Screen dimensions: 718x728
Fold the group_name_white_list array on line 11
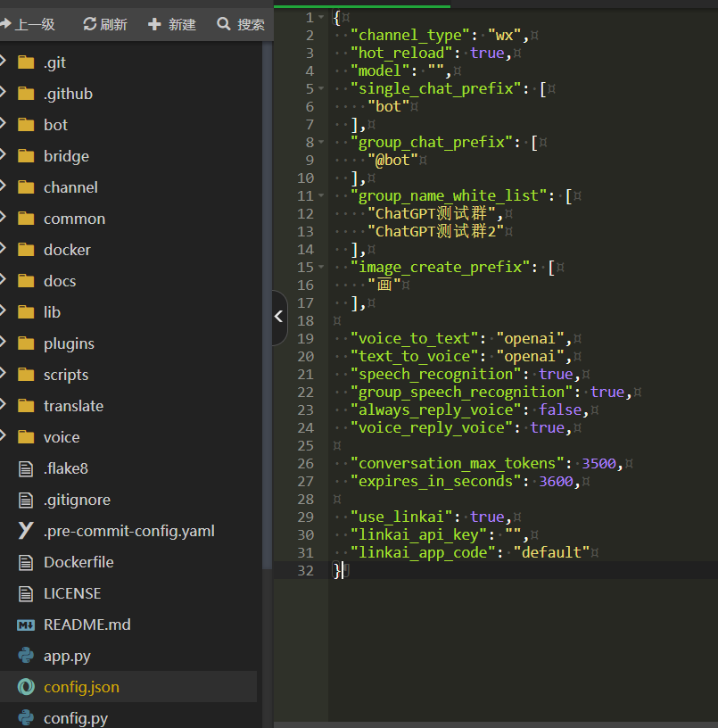click(321, 196)
